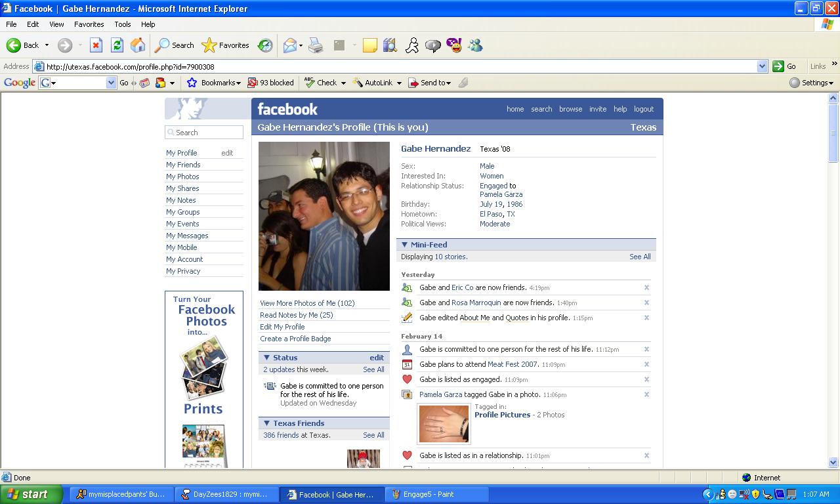Viewport: 840px width, 504px height.
Task: Switch to DayZees1829 chat taskbar item
Action: point(226,494)
